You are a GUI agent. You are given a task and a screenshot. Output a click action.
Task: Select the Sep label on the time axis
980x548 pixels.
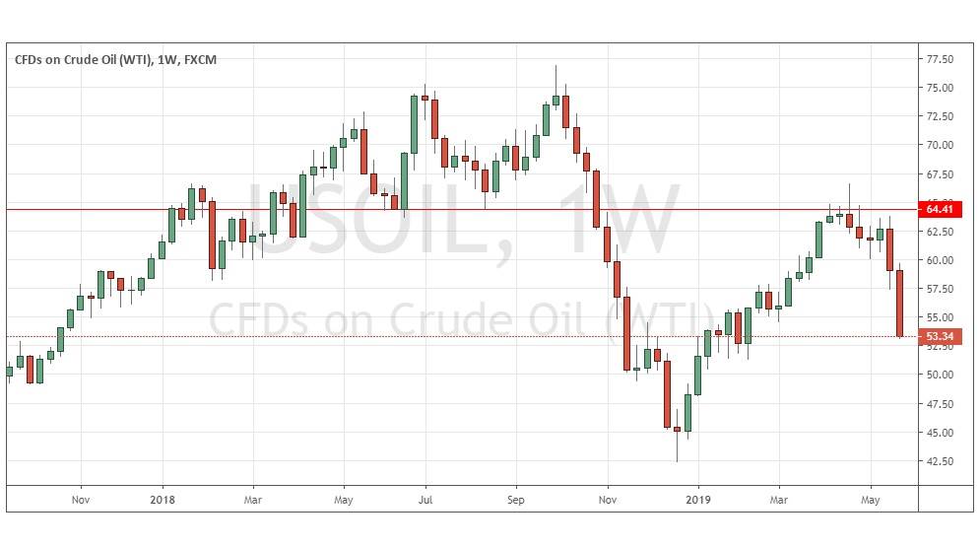pos(516,499)
